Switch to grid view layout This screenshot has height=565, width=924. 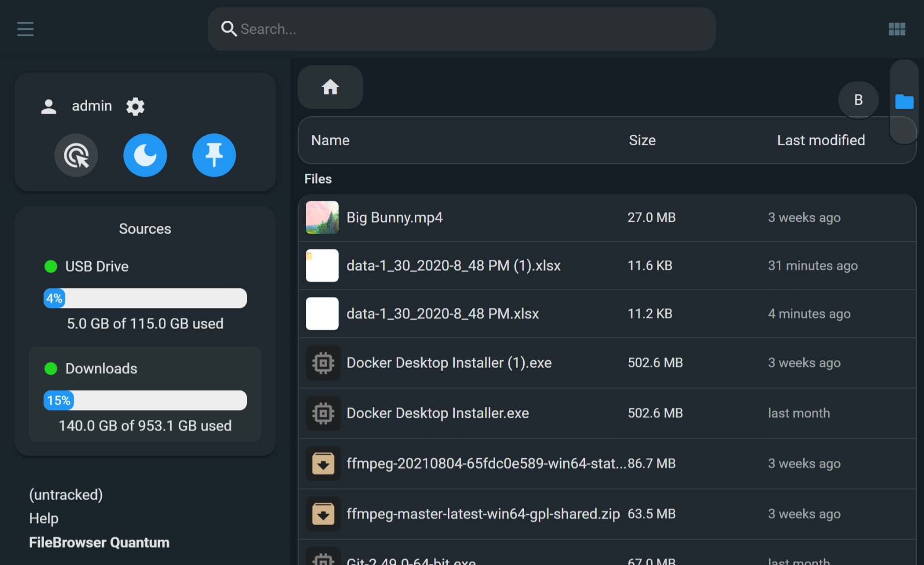click(x=897, y=29)
